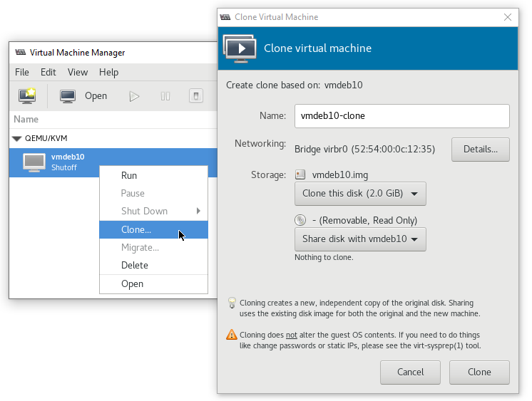Click the 'Bridge virbr0 (52:54:00:0c:12:35)' text
532x401 pixels.
364,149
